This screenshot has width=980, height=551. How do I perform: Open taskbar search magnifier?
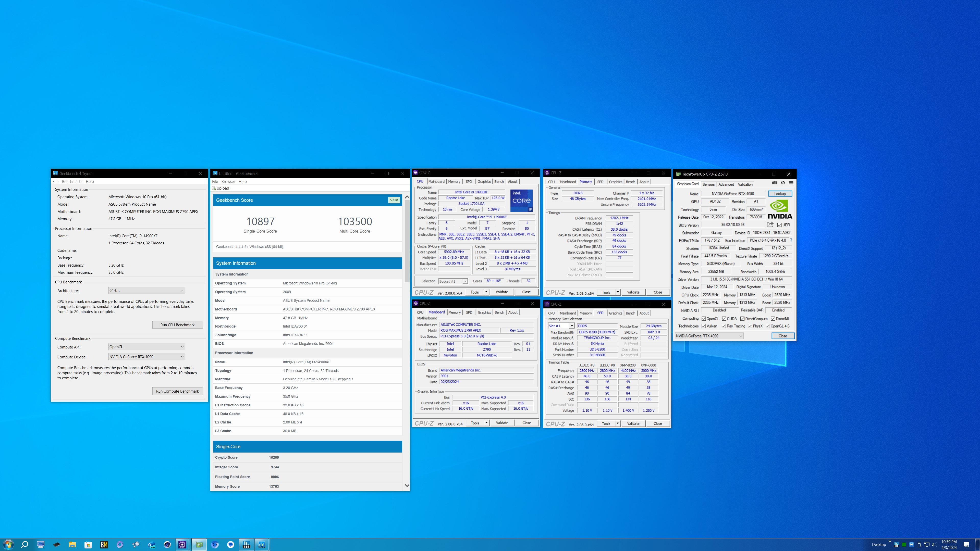coord(25,545)
